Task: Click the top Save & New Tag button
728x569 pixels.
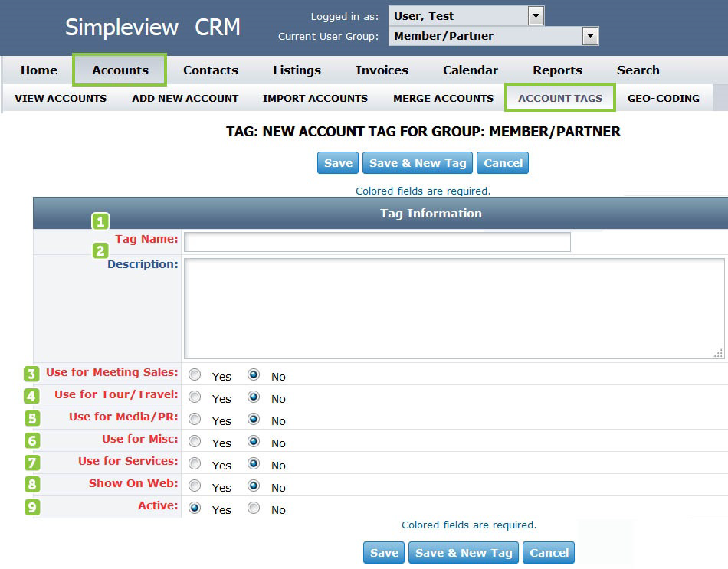Action: pyautogui.click(x=418, y=163)
